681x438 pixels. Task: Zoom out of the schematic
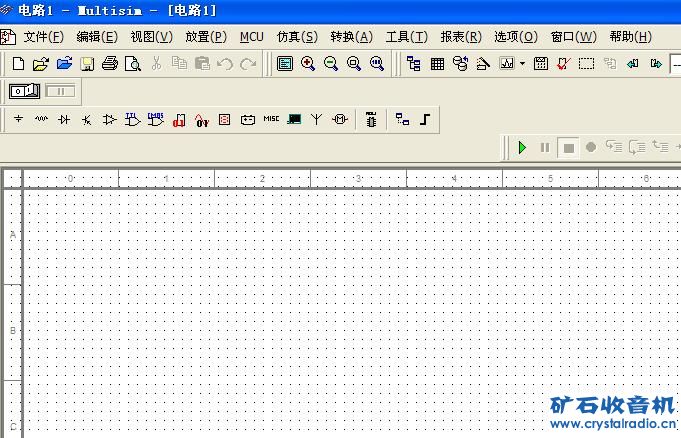[331, 64]
